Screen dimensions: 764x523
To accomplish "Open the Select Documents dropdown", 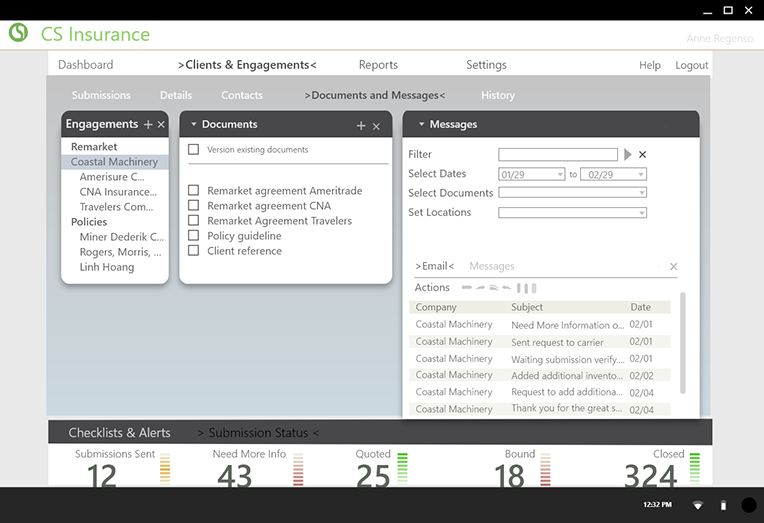I will pyautogui.click(x=572, y=193).
